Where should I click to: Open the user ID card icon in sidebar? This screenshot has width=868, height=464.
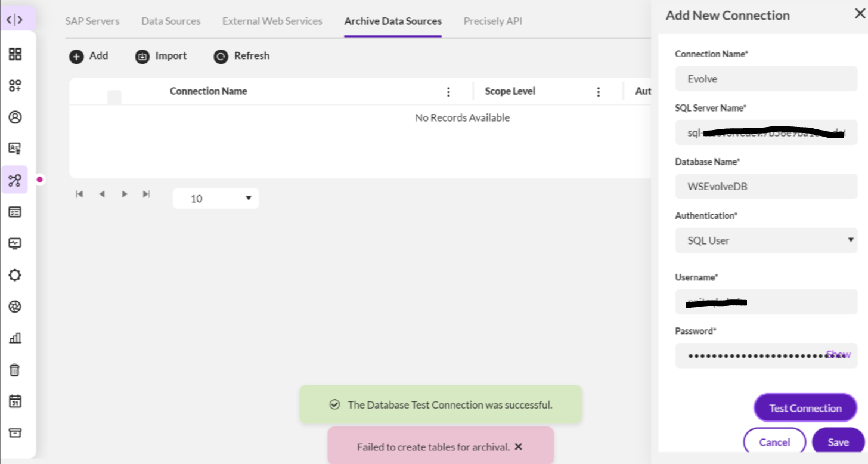pyautogui.click(x=15, y=149)
